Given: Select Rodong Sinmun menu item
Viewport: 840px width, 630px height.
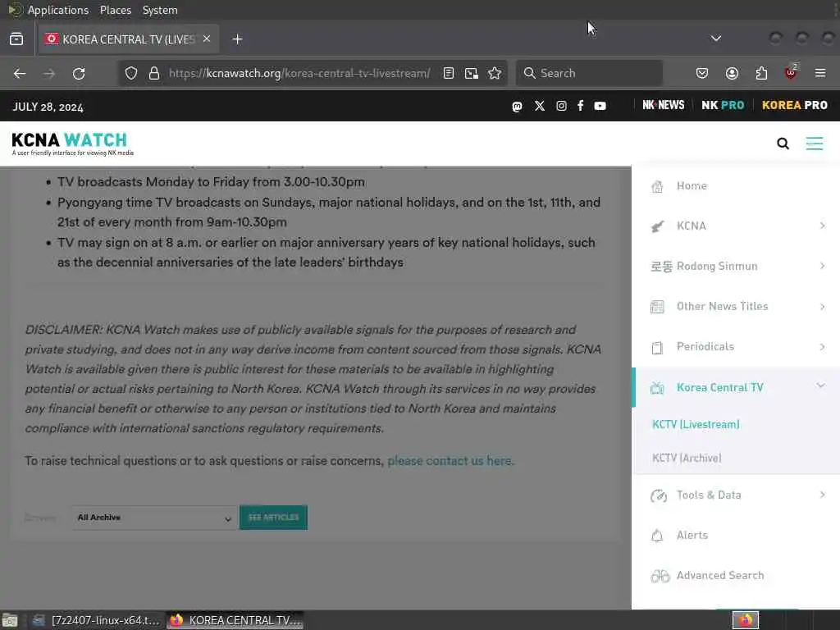Looking at the screenshot, I should [x=717, y=267].
